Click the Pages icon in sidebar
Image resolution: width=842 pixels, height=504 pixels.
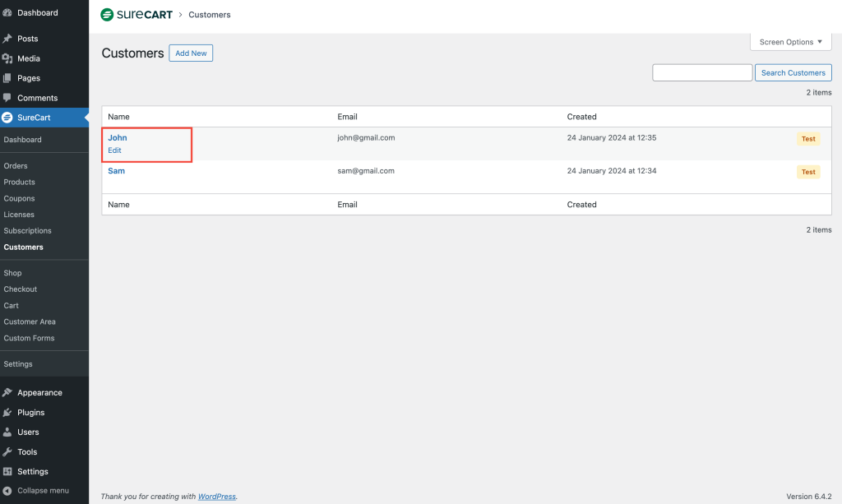tap(7, 78)
